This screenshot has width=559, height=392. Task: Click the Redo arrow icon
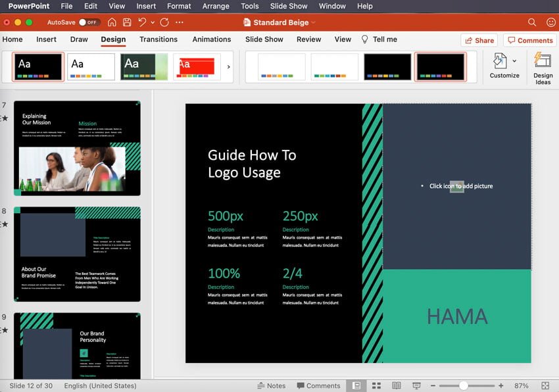pos(164,22)
